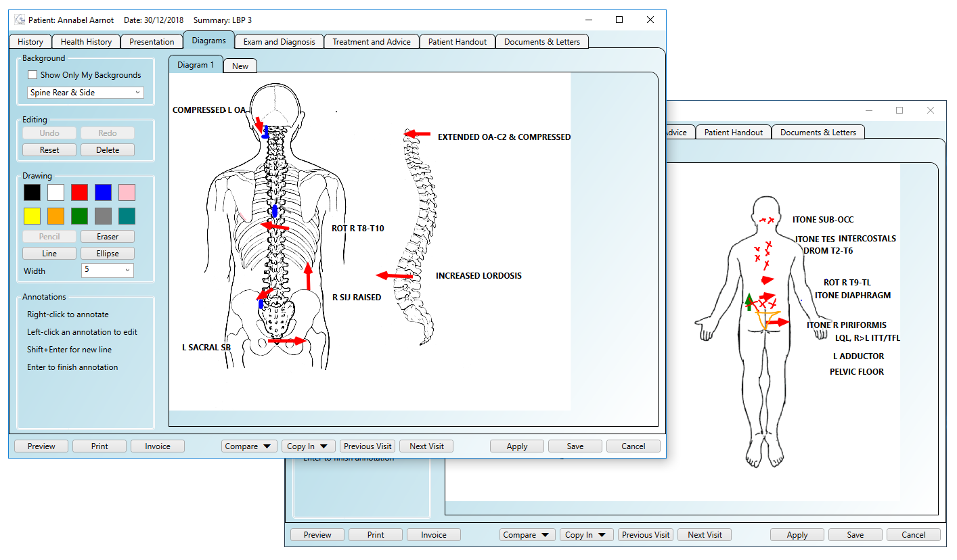Click Apply in the front window
This screenshot has width=957, height=560.
(517, 446)
